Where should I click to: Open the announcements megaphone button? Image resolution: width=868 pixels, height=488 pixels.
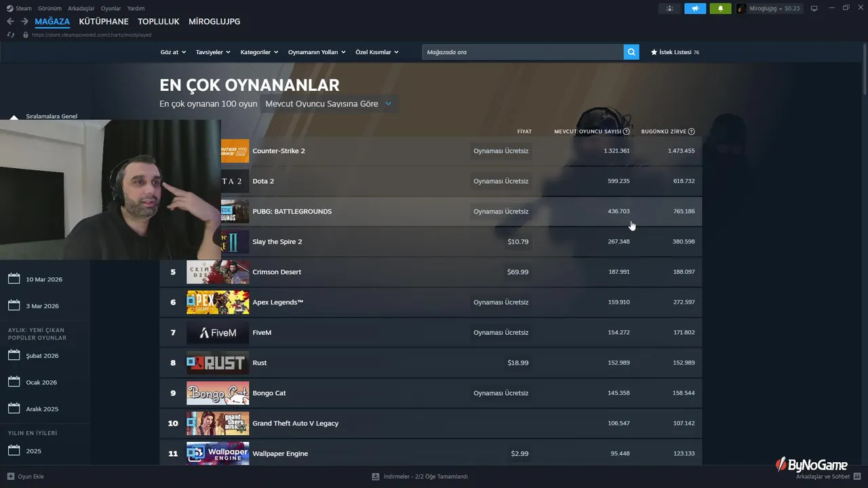click(695, 8)
